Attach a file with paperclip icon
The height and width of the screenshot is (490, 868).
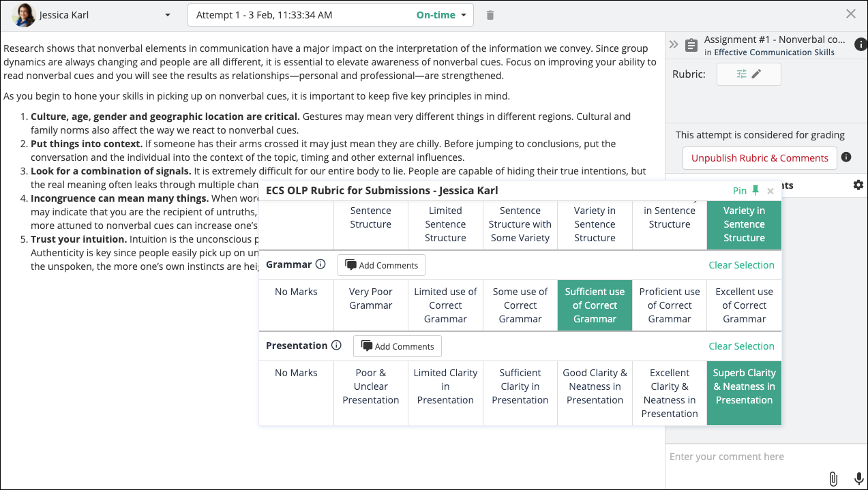[833, 479]
